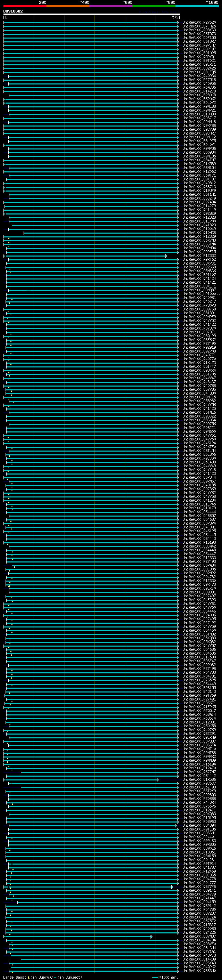Screen dimensions: 222x980
Task: Select hit label UniRef100_P10049
Action: [x=199, y=229]
